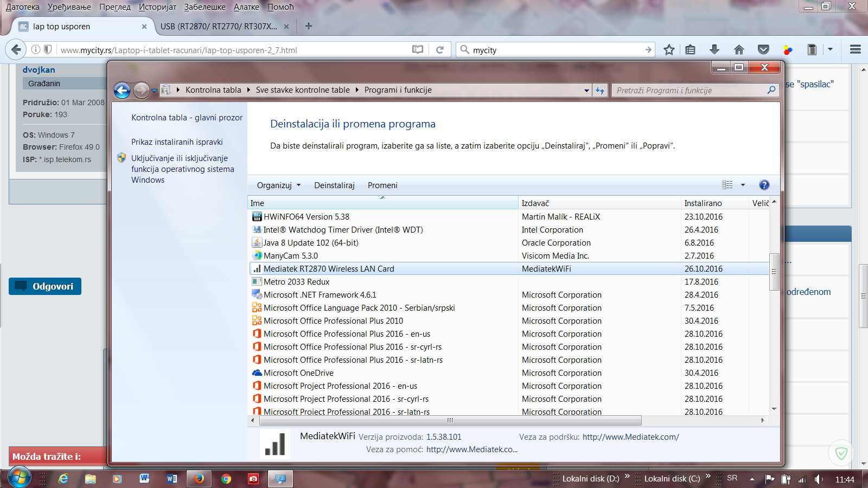Screen dimensions: 868x488
Task: Select Microsoft Office Professional Plus 2010
Action: click(x=508, y=321)
